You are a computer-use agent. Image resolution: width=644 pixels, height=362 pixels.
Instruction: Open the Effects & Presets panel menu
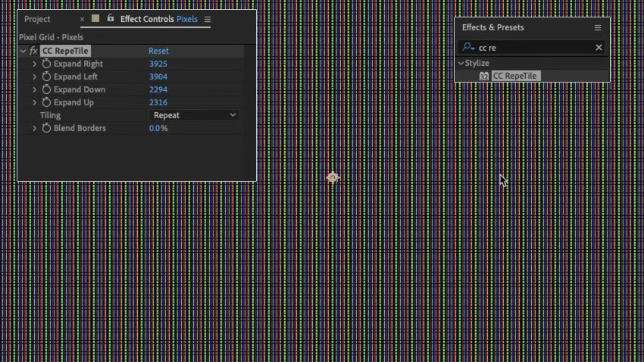598,27
